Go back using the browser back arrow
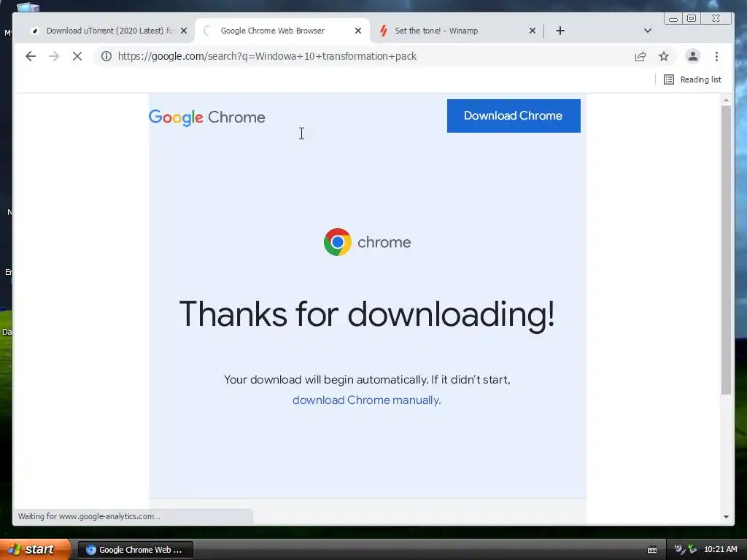Screen dimensions: 747x560 (x=31, y=56)
